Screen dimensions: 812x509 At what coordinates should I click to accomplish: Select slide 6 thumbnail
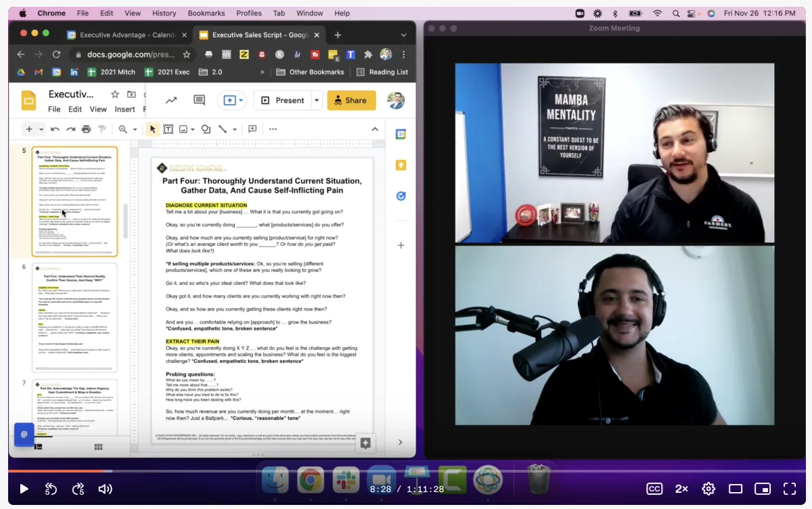(x=74, y=317)
